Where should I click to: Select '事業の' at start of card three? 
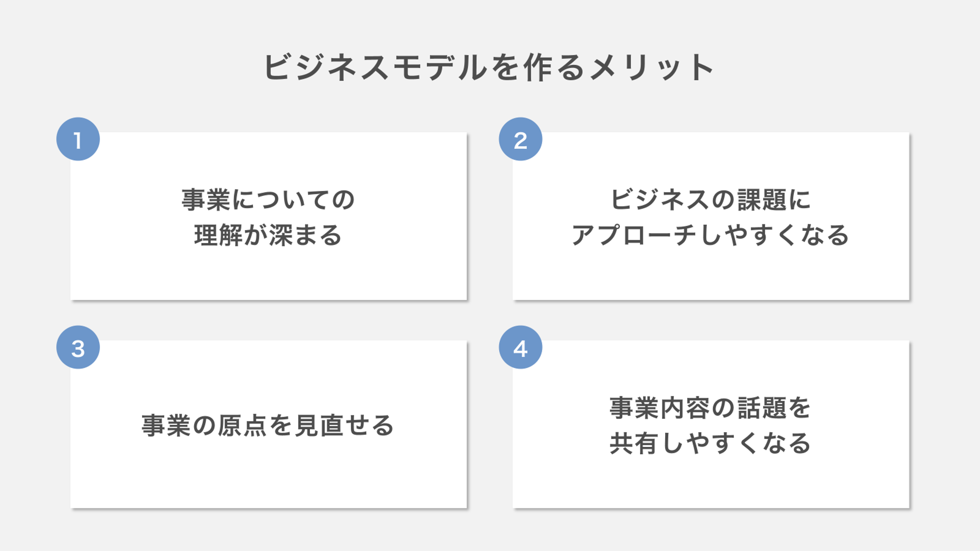pyautogui.click(x=178, y=425)
